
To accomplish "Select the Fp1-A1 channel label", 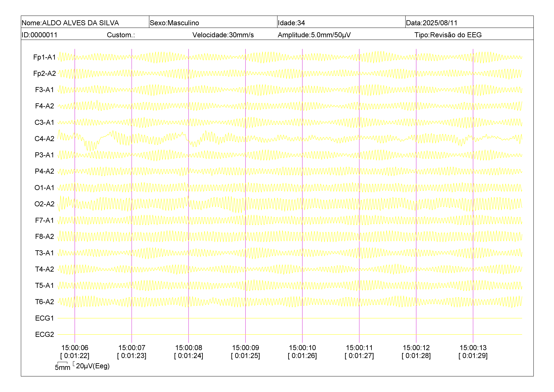I will [44, 57].
